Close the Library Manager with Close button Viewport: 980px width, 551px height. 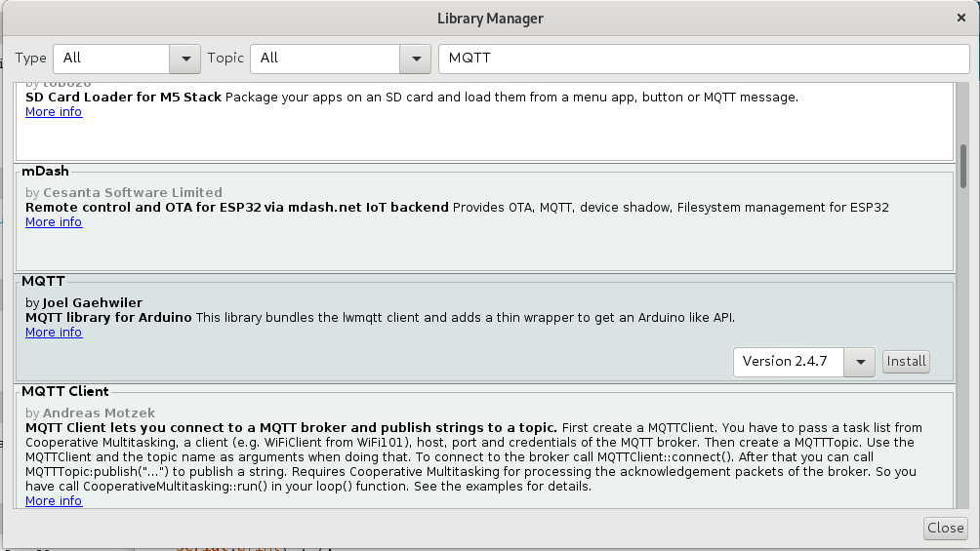pos(945,528)
